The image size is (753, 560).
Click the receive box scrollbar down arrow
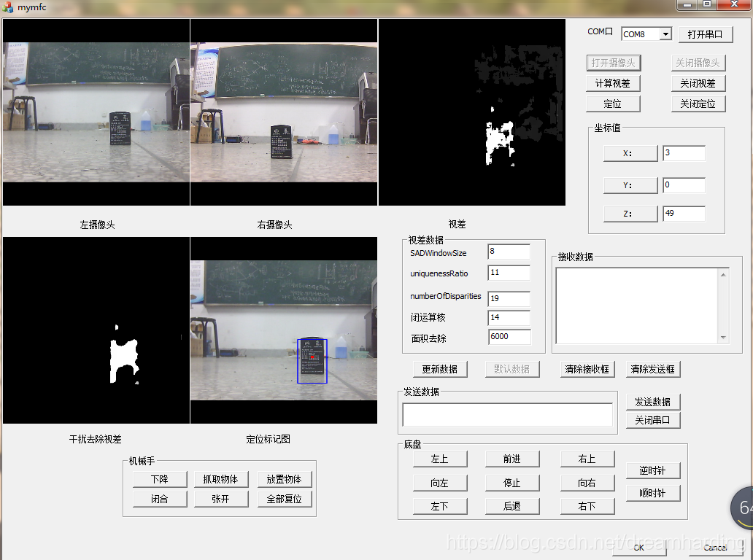723,338
